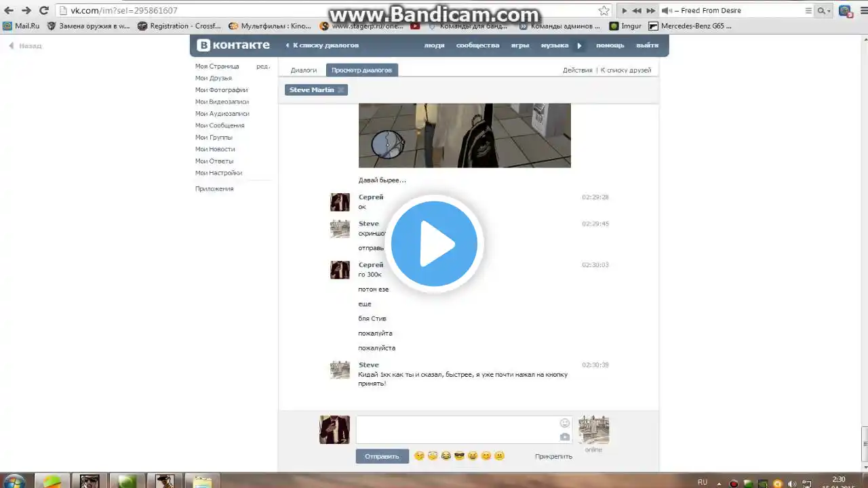The height and width of the screenshot is (488, 868).
Task: Click the big blue play button overlay
Action: point(434,243)
